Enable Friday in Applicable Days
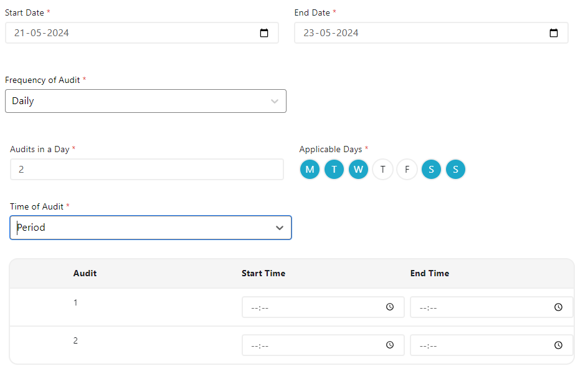 407,170
